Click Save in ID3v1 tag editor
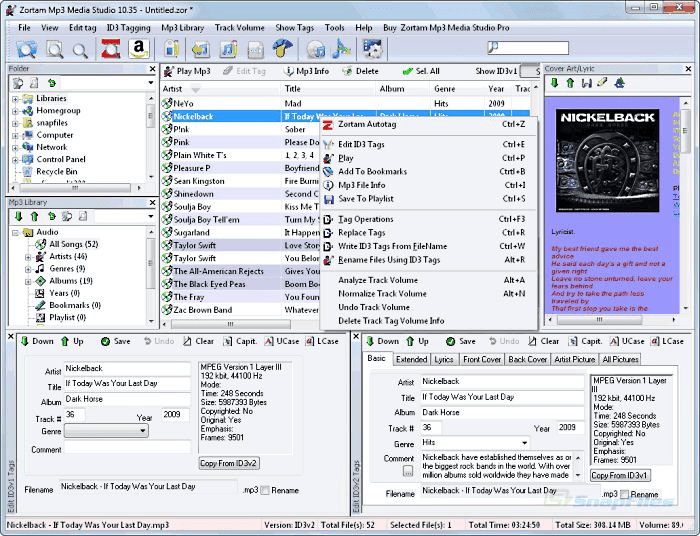Screen dimensions: 700x536 pyautogui.click(x=116, y=341)
